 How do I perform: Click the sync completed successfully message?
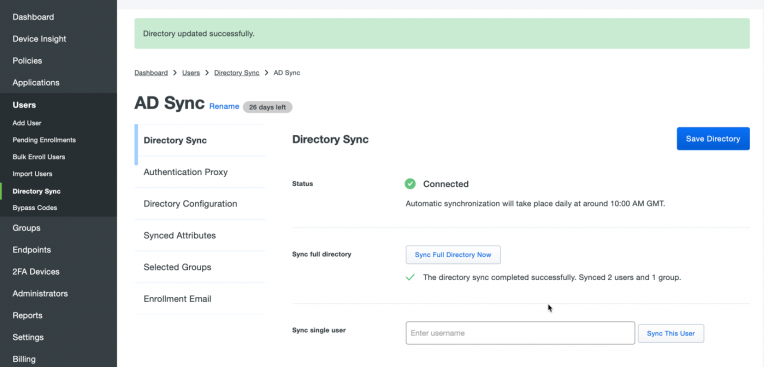click(552, 277)
